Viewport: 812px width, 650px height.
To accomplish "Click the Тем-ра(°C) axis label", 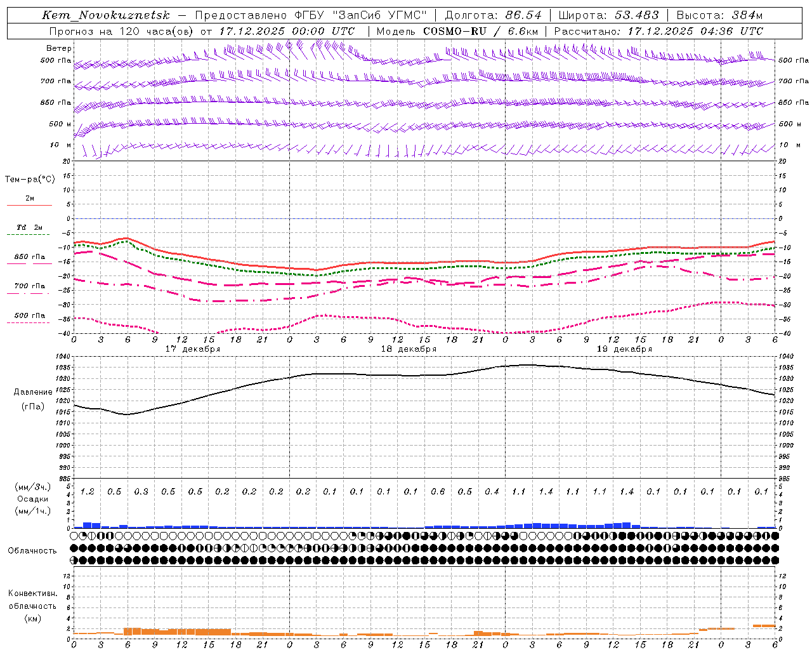I will (30, 180).
